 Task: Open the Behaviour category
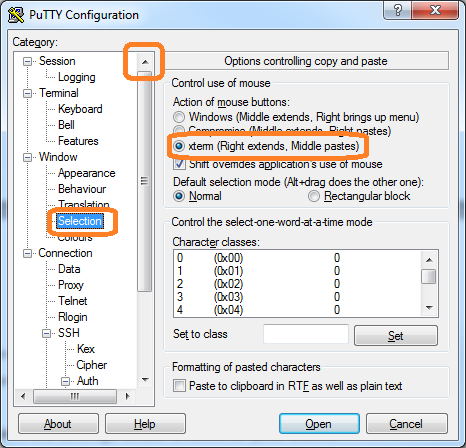[82, 189]
